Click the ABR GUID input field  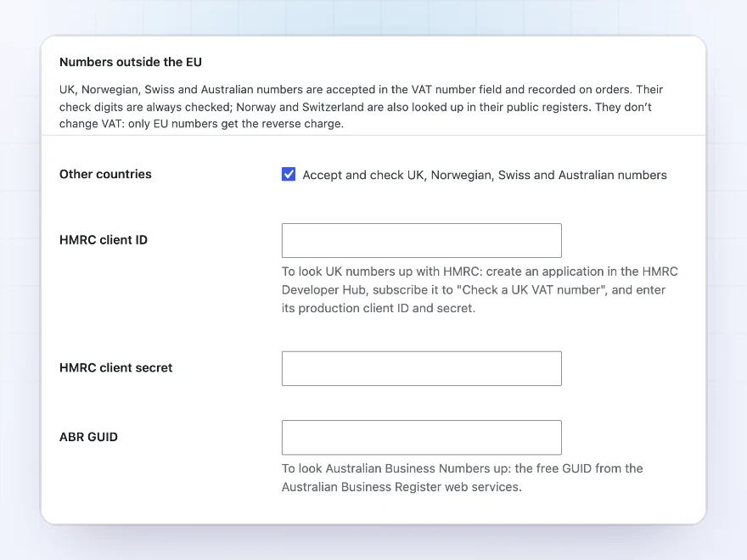pyautogui.click(x=421, y=437)
